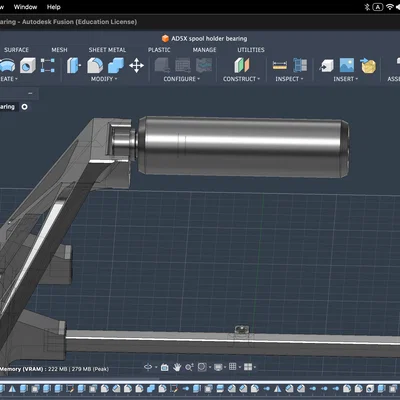This screenshot has width=400, height=400.
Task: Click the Memory (VRAM) status text
Action: click(54, 369)
